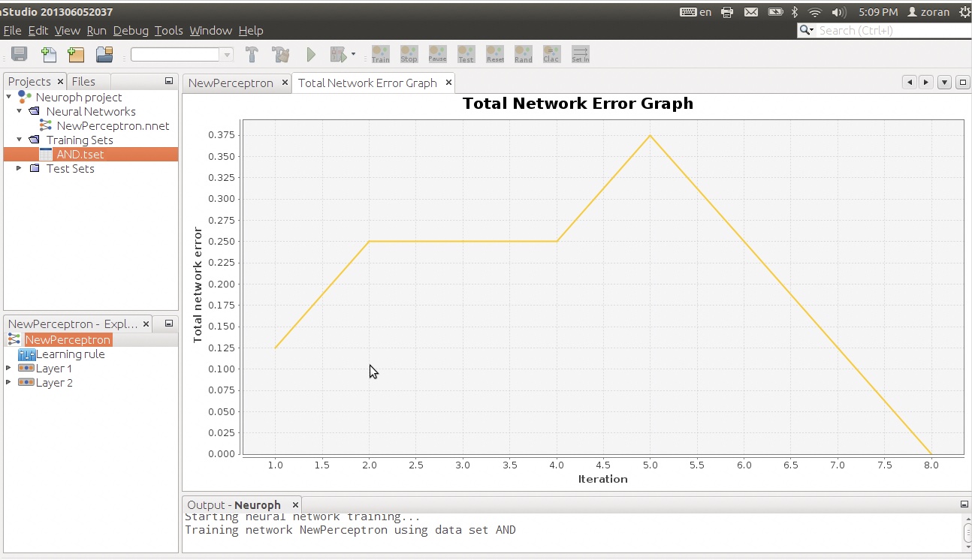Screen dimensions: 972x560
Task: Expand Layer 2 in explorer
Action: [x=9, y=382]
